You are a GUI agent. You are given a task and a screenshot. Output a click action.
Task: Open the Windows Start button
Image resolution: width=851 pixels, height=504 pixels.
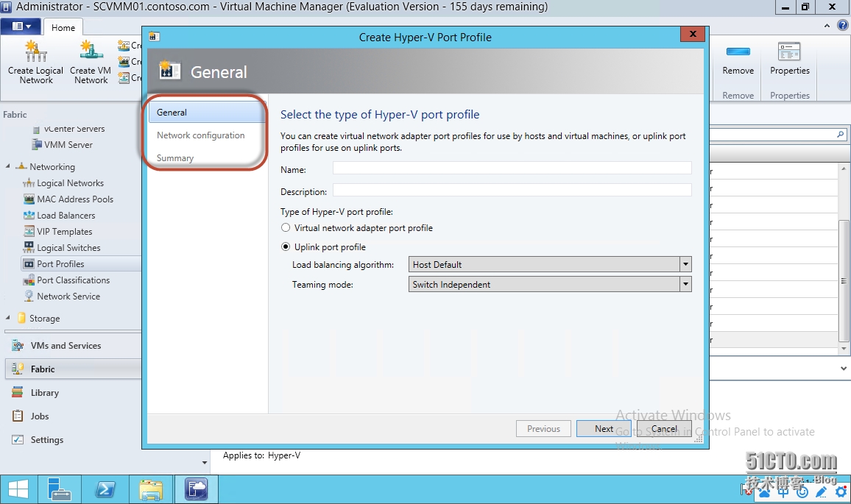(x=18, y=490)
